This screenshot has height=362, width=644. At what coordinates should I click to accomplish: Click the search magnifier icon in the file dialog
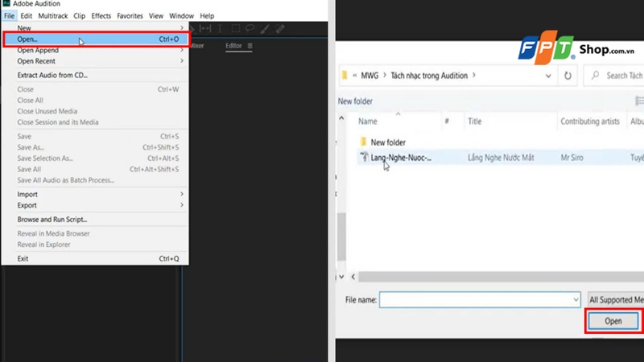coord(595,75)
